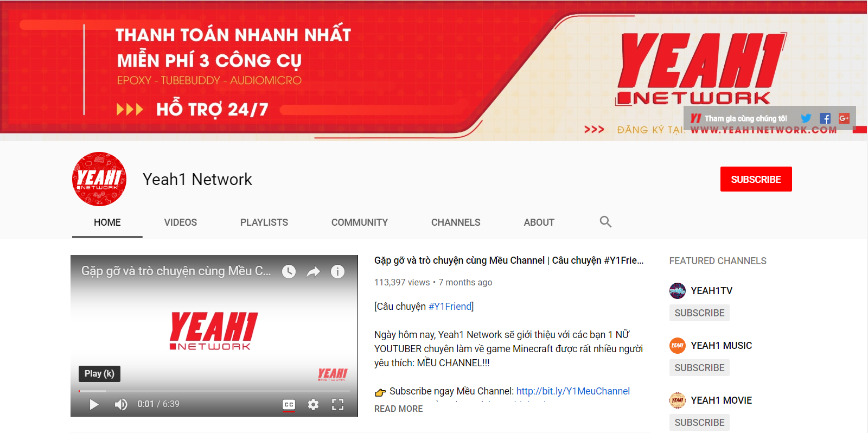868x433 pixels.
Task: Open the bit.ly/Y1MeuChannel link
Action: (573, 391)
